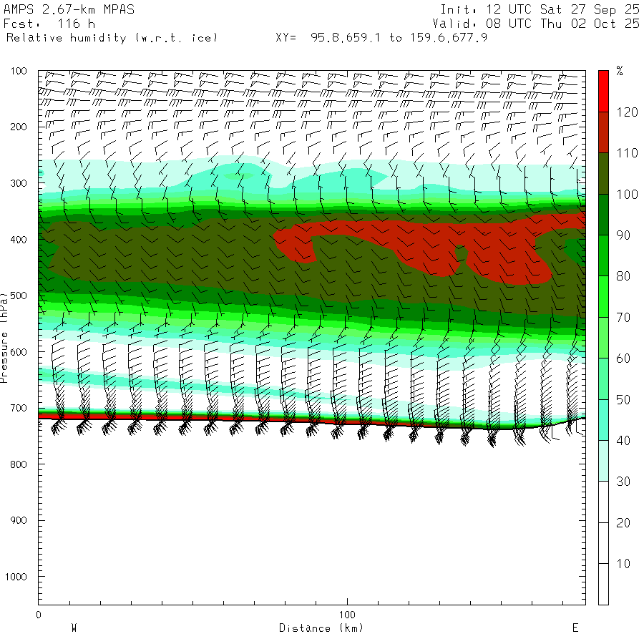Click the green swatch between 80 and 90
This screenshot has height=644, width=644.
(x=603, y=255)
